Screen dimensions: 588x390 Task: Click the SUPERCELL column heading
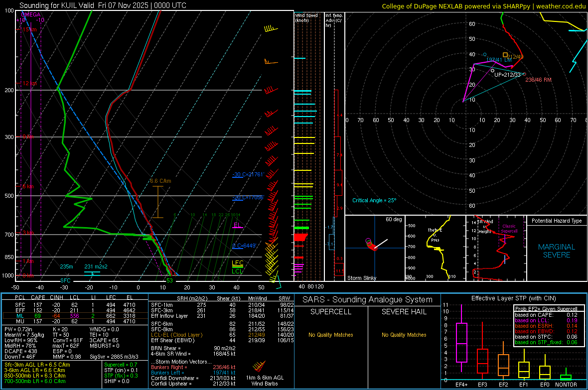(x=331, y=312)
